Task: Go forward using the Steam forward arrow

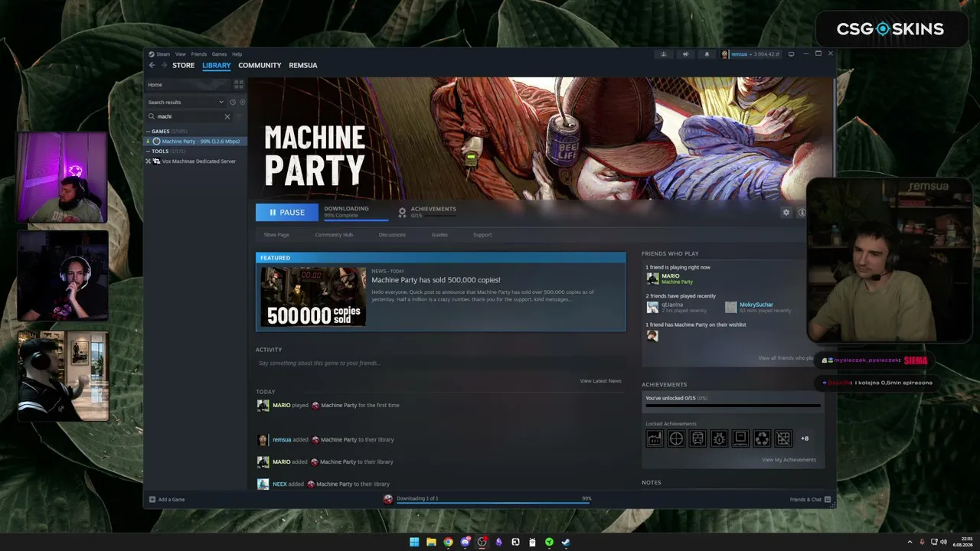Action: click(x=162, y=65)
